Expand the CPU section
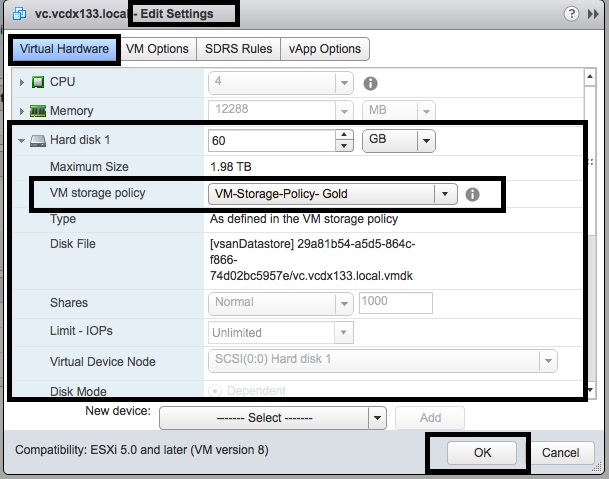Viewport: 609px width, 479px height. [x=22, y=83]
